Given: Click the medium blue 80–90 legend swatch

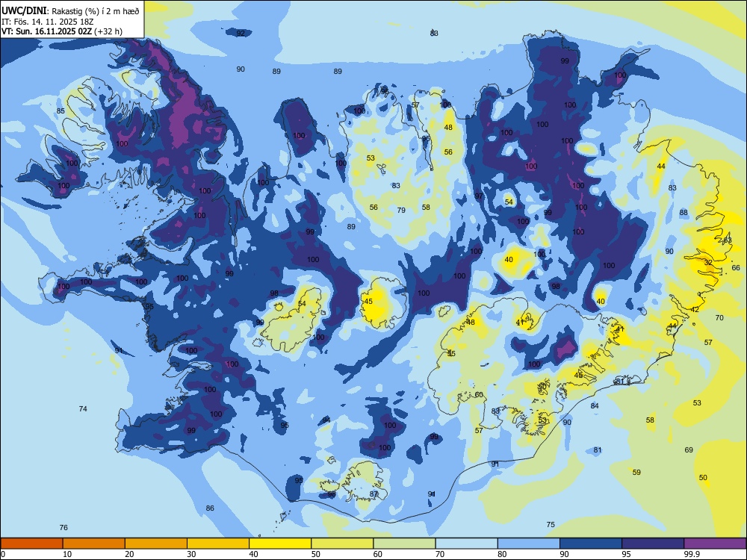Looking at the screenshot, I should pyautogui.click(x=528, y=544).
